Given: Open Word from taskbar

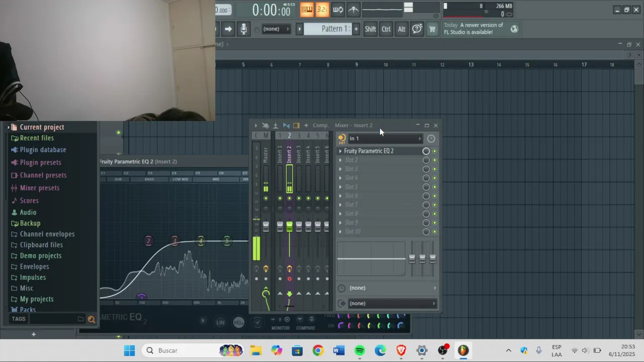Looking at the screenshot, I should [339, 350].
